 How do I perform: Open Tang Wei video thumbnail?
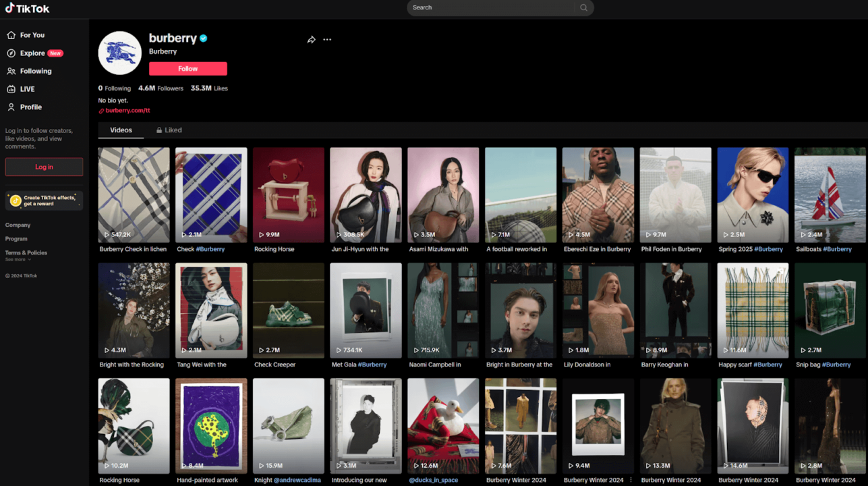[x=211, y=310]
